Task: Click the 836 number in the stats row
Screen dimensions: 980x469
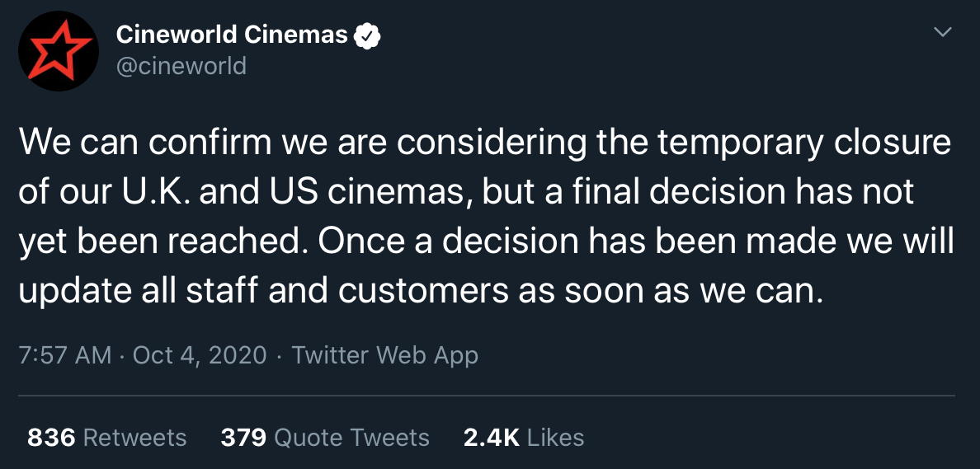Action: [51, 437]
